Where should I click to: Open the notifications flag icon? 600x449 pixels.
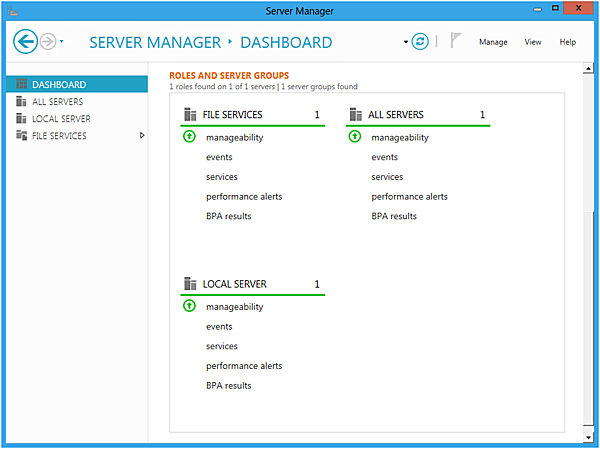click(x=455, y=42)
